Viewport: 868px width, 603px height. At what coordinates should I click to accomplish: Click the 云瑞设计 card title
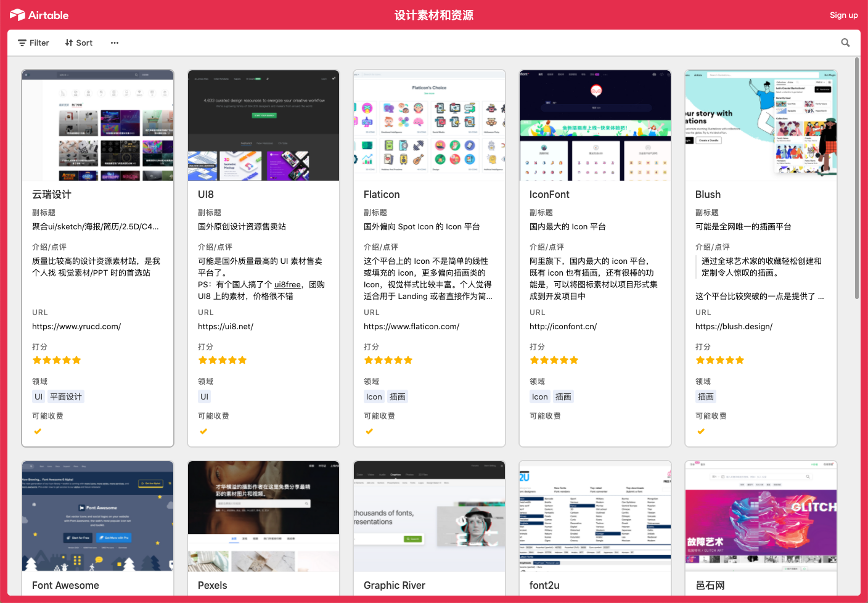[52, 194]
